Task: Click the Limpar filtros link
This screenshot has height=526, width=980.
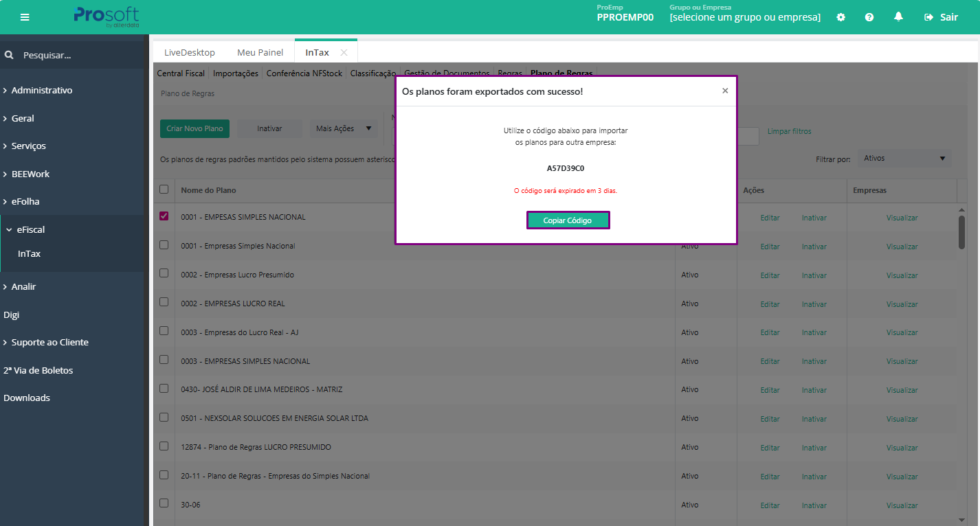Action: 789,131
